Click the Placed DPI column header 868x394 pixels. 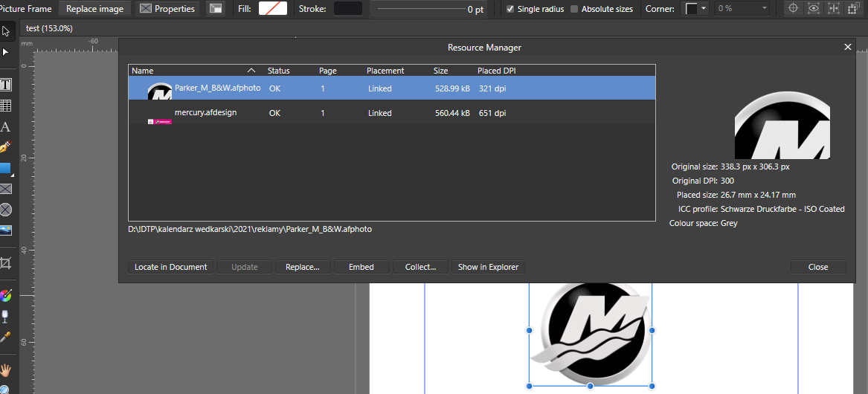tap(497, 71)
